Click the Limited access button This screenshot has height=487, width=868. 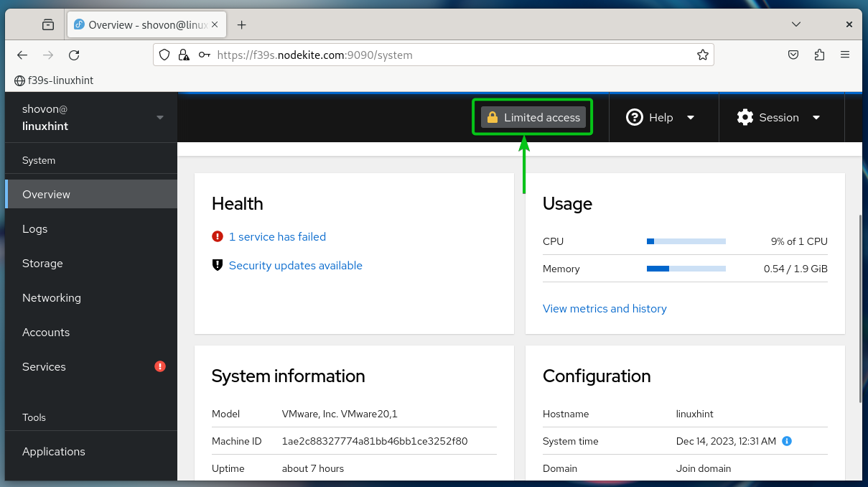pos(533,117)
